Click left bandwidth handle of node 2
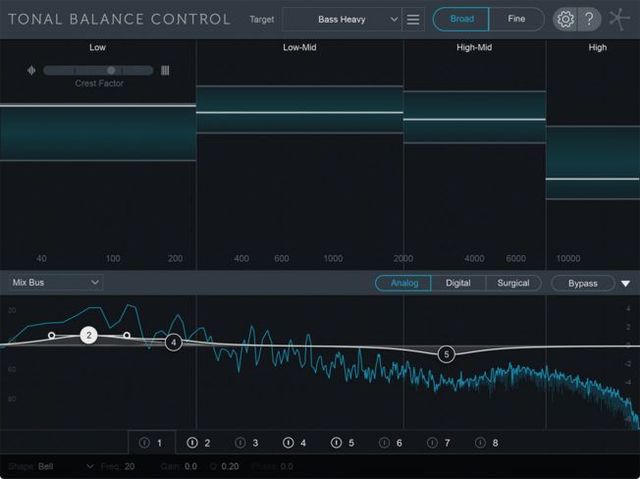 pos(51,335)
